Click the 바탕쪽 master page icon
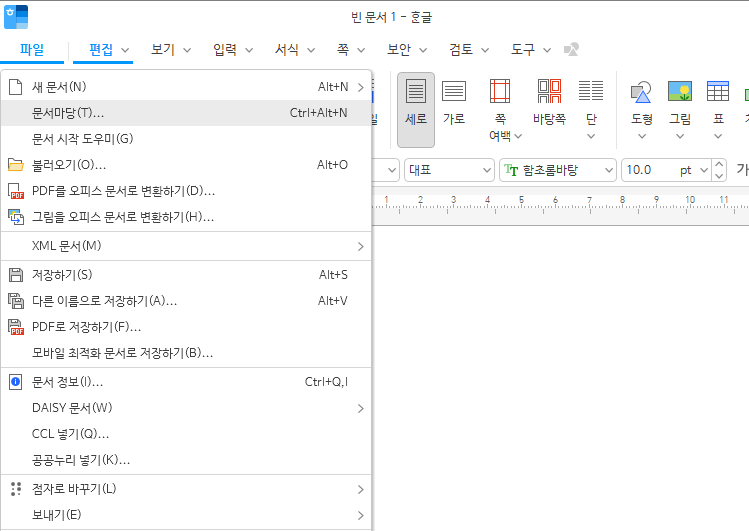The image size is (749, 531). [x=549, y=92]
